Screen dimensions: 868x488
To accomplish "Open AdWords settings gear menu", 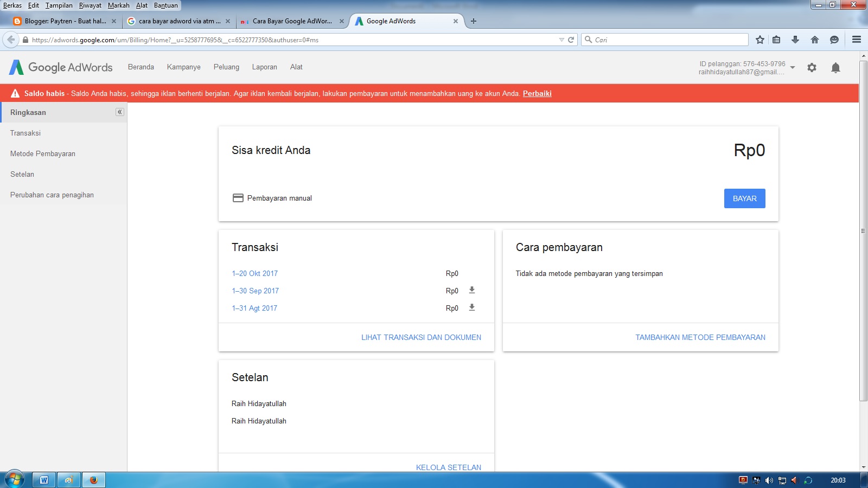I will [x=812, y=68].
